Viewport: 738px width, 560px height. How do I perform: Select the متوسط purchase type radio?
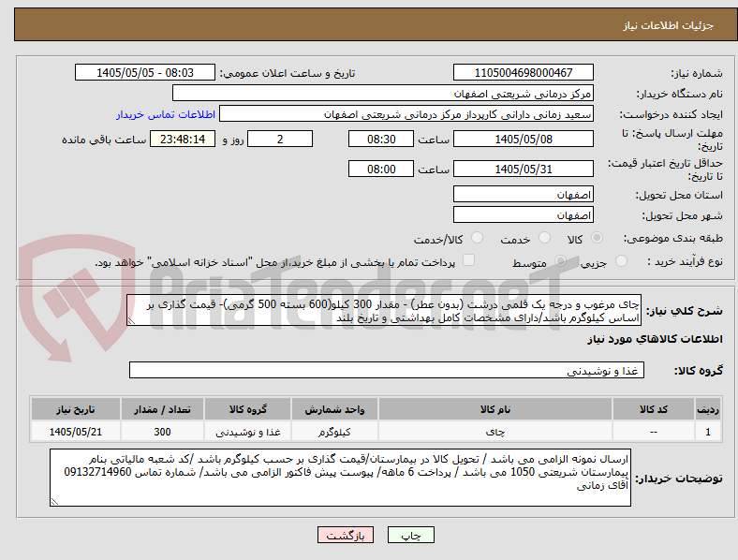click(560, 261)
